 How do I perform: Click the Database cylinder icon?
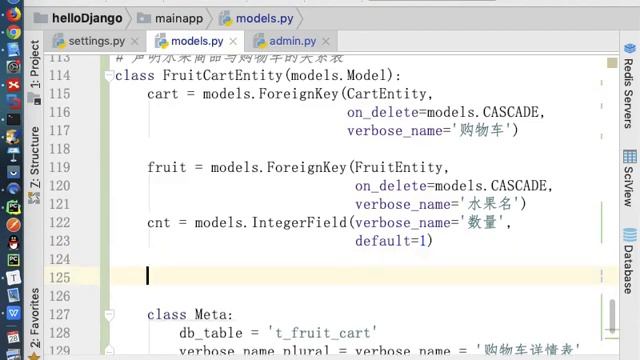point(629,235)
